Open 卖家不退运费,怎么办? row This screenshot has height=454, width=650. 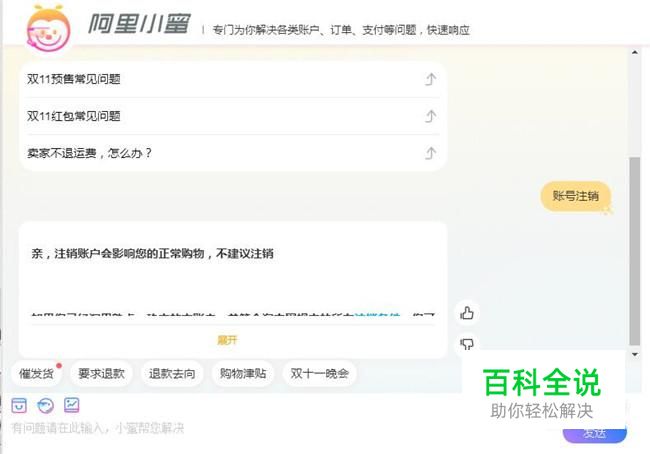[x=233, y=153]
